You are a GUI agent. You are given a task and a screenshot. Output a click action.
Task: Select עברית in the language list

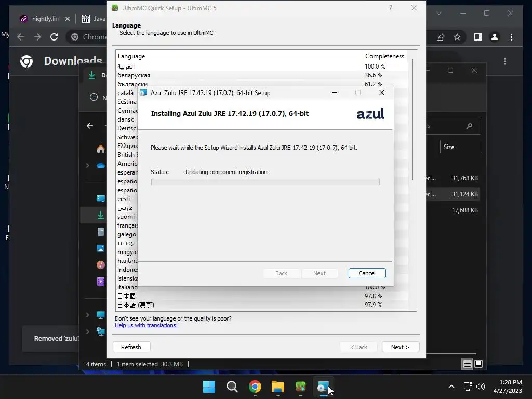tap(126, 243)
